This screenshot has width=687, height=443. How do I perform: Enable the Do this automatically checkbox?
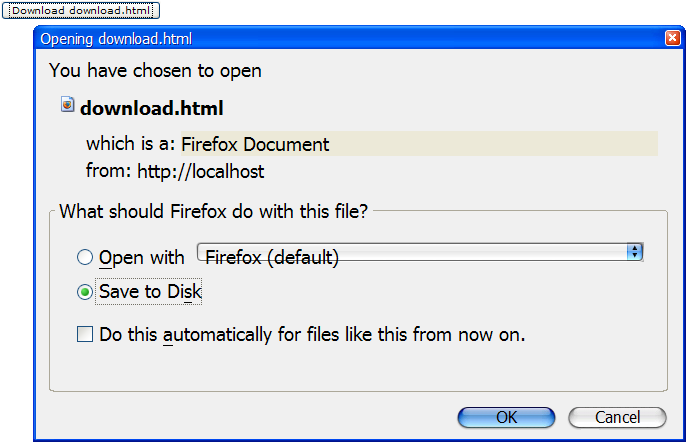85,335
